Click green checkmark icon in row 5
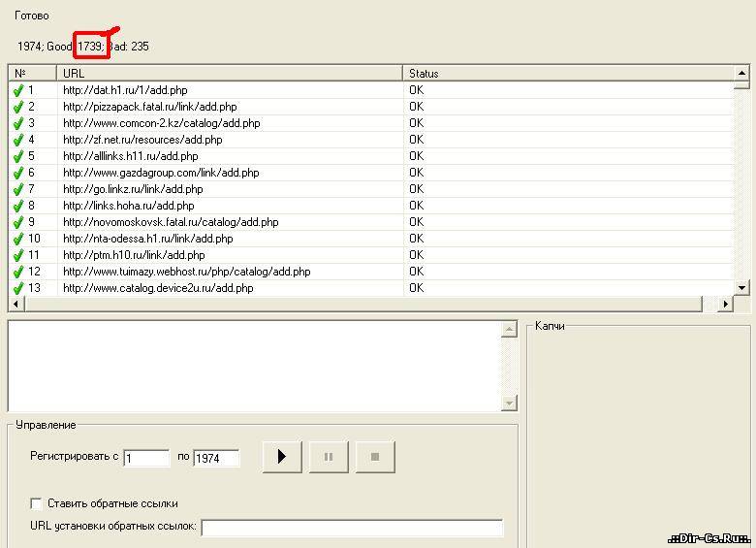Screen dimensions: 756x548 [x=18, y=156]
